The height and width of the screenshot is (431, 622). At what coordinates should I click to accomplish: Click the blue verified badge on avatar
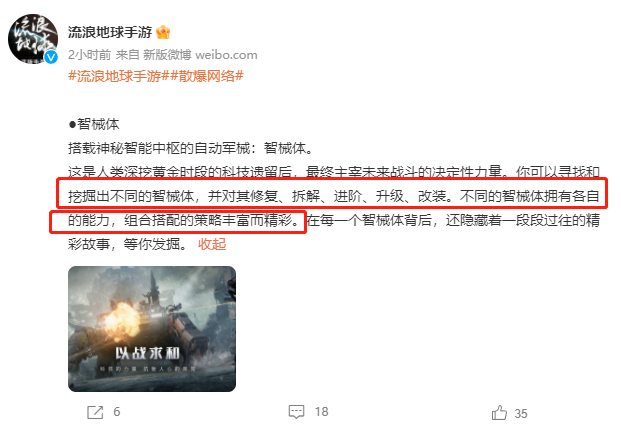coord(51,57)
